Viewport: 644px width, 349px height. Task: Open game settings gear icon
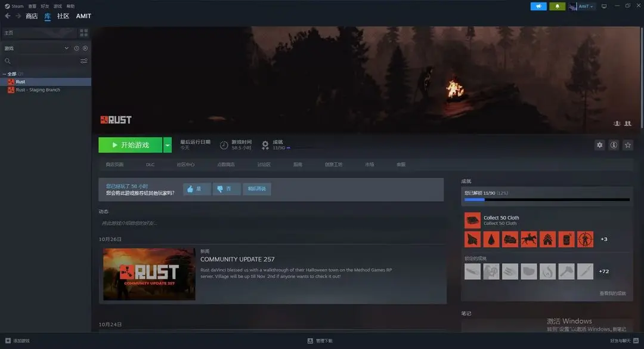tap(600, 145)
